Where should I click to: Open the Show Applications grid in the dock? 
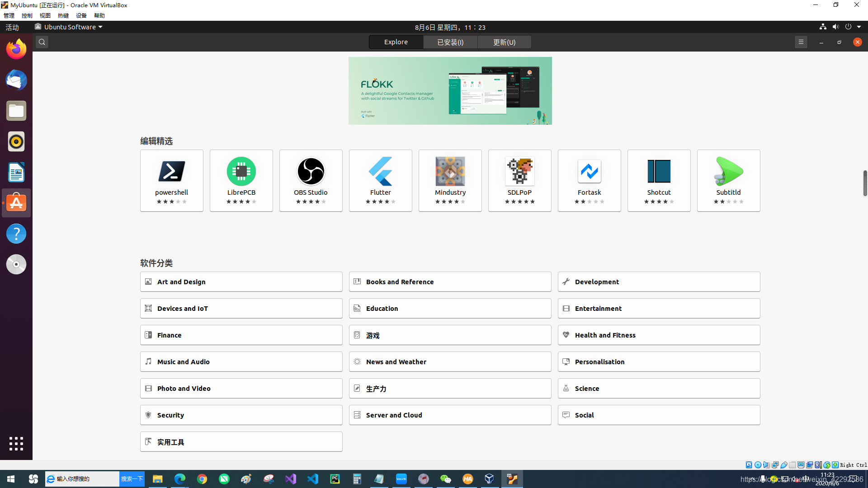coord(16,444)
